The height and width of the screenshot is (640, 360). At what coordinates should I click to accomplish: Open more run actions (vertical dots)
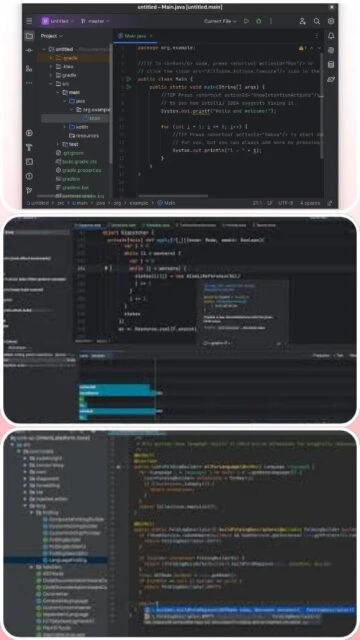[x=270, y=21]
